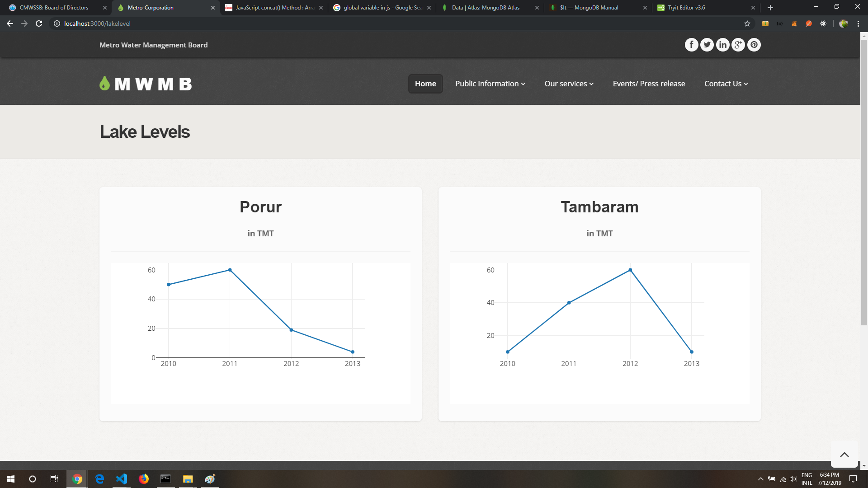Open the notification center icon
Image resolution: width=868 pixels, height=488 pixels.
pyautogui.click(x=853, y=479)
